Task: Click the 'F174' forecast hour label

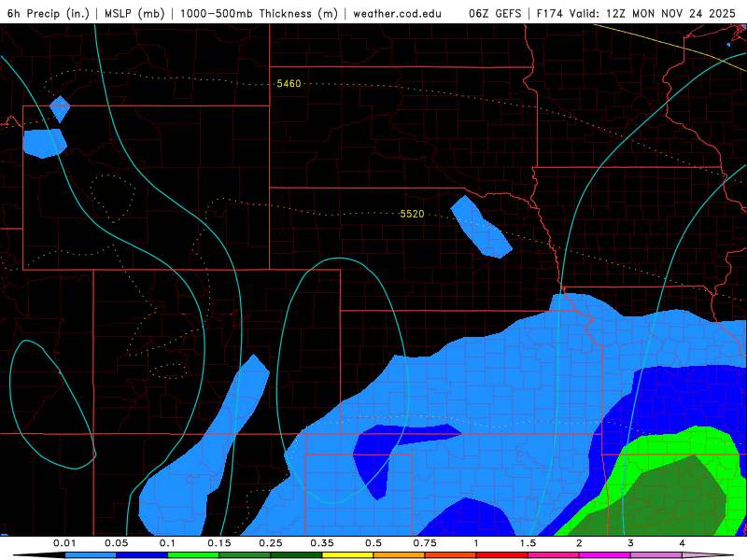Action: tap(550, 13)
